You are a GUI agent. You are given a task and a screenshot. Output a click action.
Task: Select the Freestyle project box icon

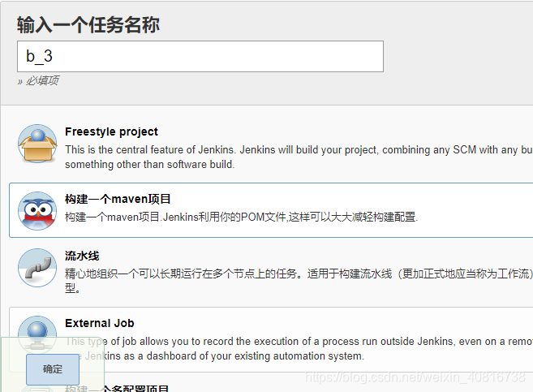(x=37, y=144)
